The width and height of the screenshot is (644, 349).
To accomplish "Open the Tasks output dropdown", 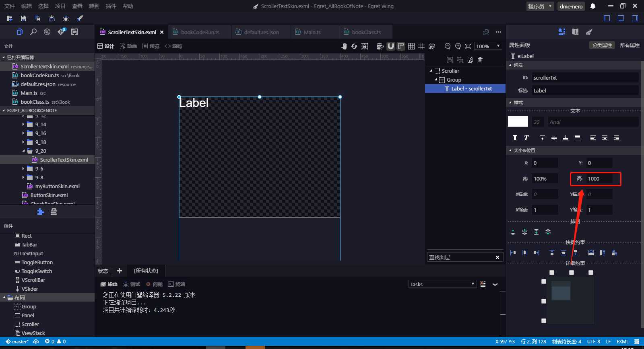I will pos(442,284).
